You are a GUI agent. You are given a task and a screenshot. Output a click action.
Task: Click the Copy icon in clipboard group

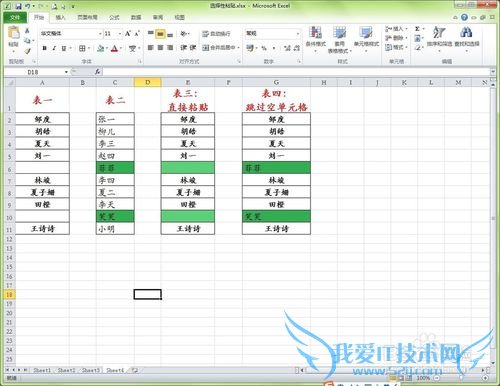(27, 41)
